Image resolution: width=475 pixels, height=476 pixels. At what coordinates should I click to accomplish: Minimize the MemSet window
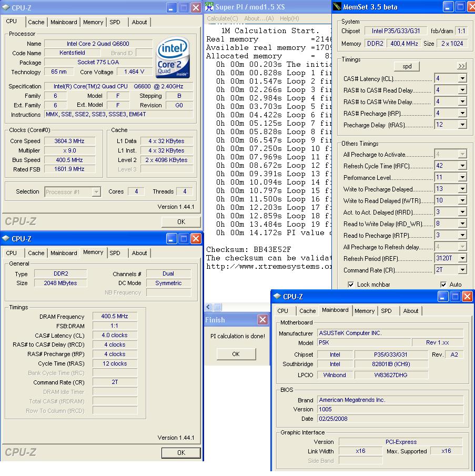pyautogui.click(x=448, y=6)
